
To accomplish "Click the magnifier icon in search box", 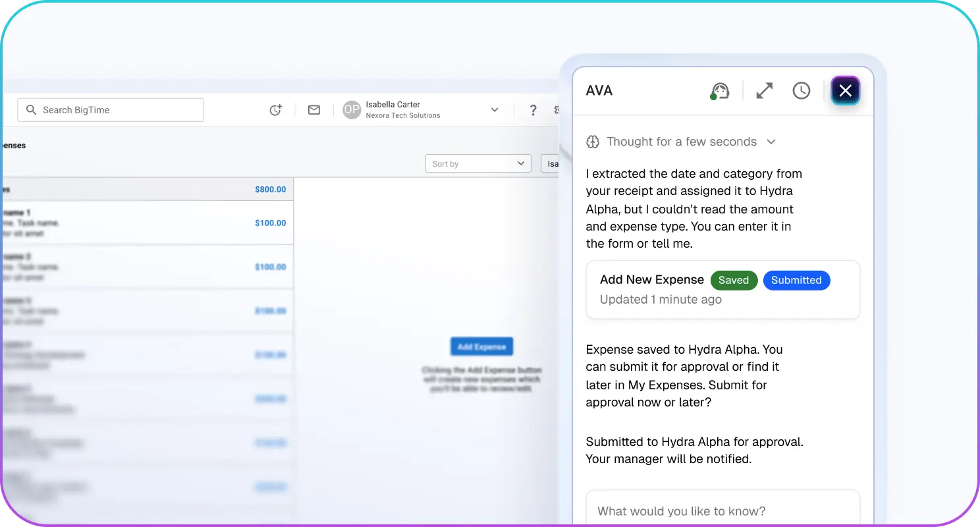I will pyautogui.click(x=31, y=110).
